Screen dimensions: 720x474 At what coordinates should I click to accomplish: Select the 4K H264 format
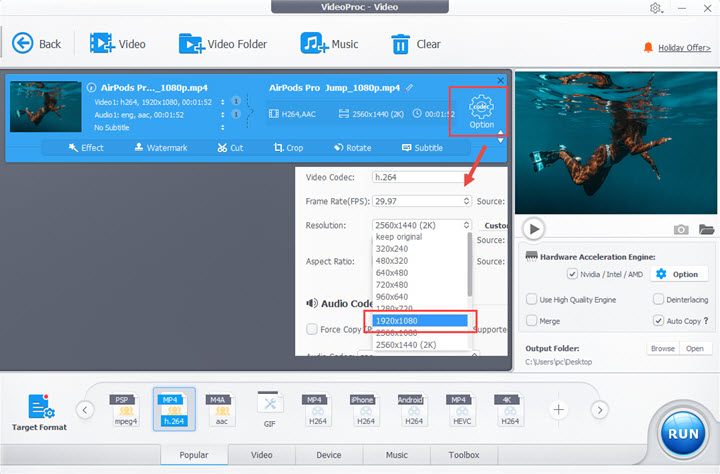pos(510,410)
